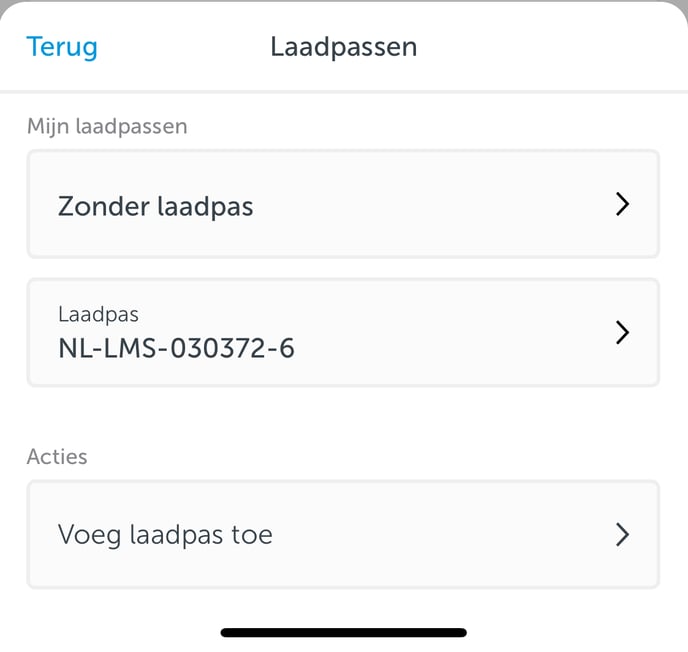The image size is (688, 652).
Task: Tap the chevron on Zonder laadpas row
Action: click(x=622, y=204)
